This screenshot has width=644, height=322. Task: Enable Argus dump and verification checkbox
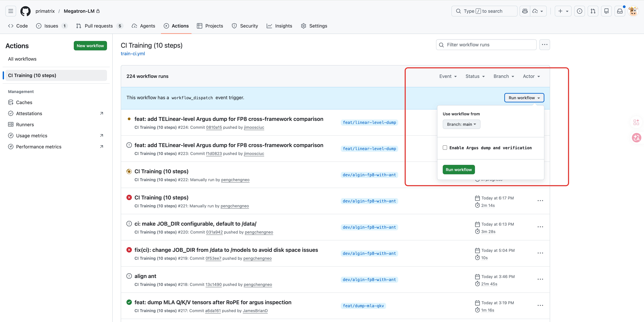pyautogui.click(x=445, y=148)
